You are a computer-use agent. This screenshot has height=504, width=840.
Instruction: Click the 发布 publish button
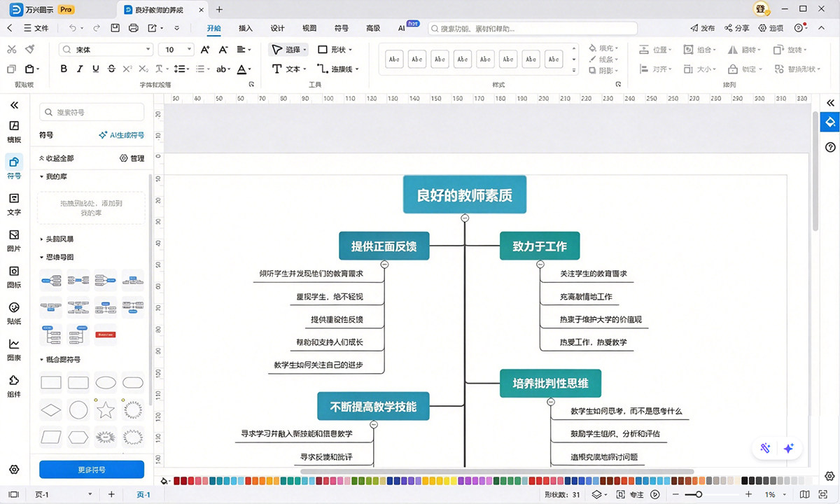[x=702, y=28]
